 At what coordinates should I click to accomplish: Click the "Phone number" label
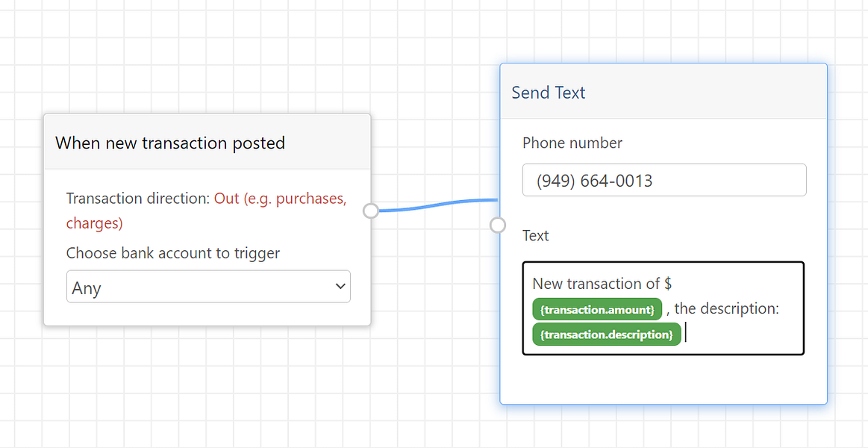pyautogui.click(x=572, y=143)
